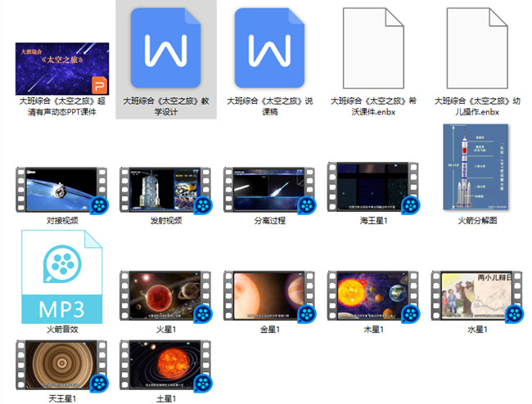Click the 火箭分解图 file name label

(477, 221)
